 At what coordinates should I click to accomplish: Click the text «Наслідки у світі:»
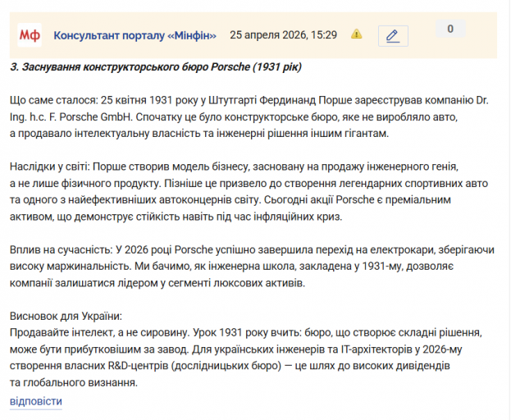pyautogui.click(x=49, y=167)
